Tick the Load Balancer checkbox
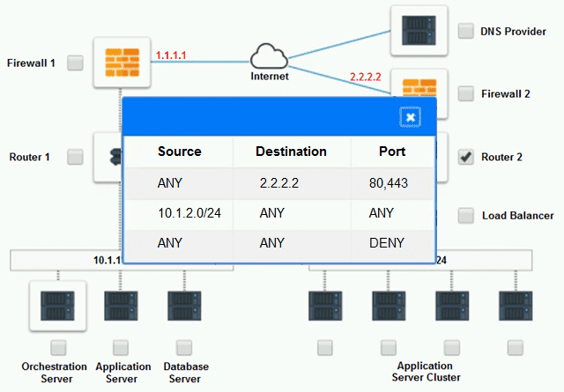The height and width of the screenshot is (392, 564). click(466, 215)
